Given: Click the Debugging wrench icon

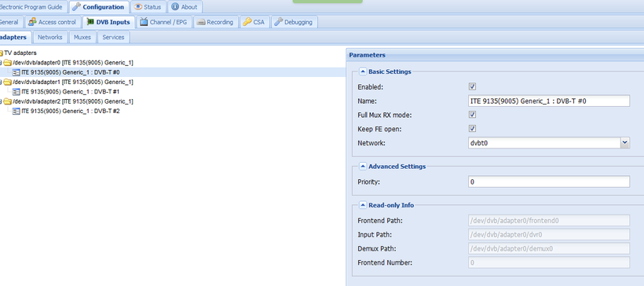Looking at the screenshot, I should 278,22.
